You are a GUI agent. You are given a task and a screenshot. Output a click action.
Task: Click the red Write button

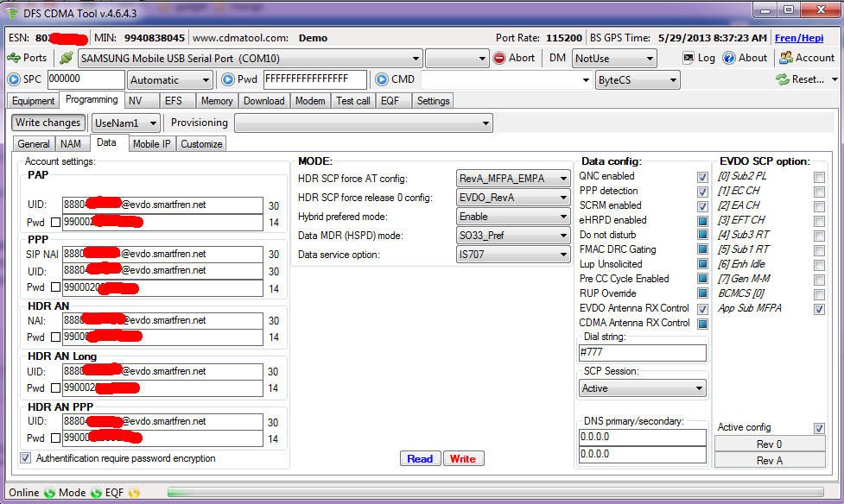(x=463, y=459)
